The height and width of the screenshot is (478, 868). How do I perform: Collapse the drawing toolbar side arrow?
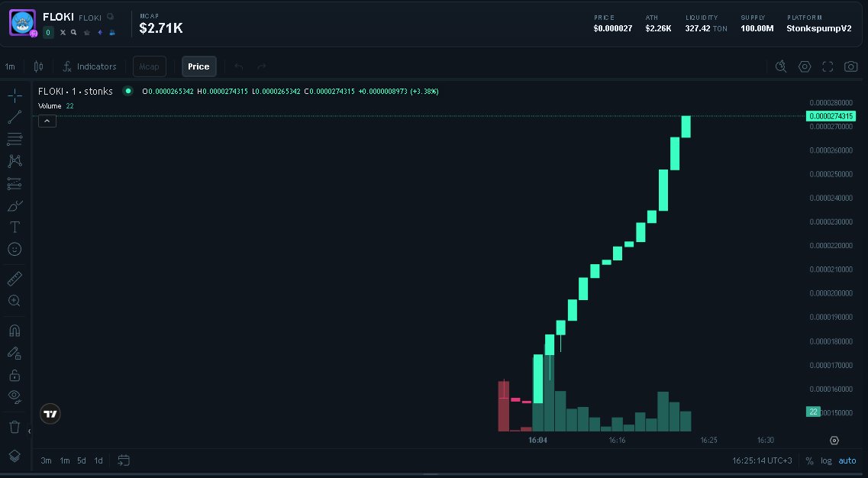point(29,431)
